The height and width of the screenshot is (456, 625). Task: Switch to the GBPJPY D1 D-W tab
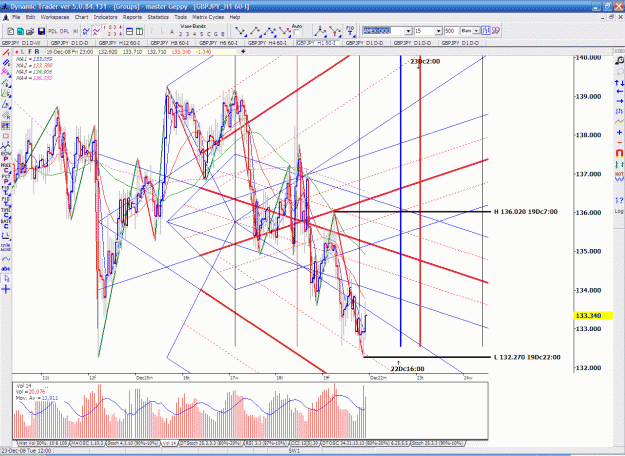[x=21, y=43]
